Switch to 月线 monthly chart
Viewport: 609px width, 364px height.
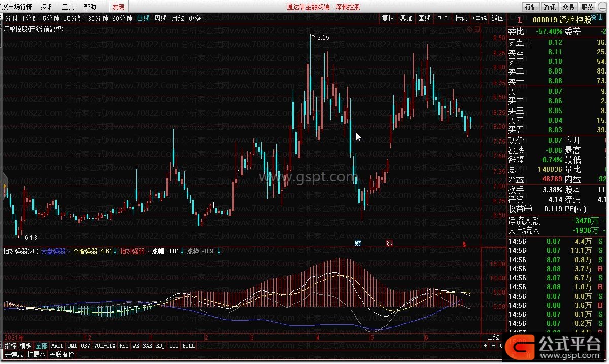pos(178,18)
